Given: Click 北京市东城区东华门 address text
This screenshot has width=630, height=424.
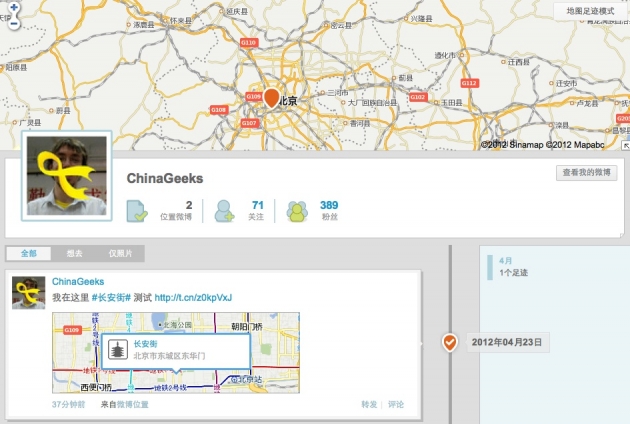Looking at the screenshot, I should click(x=169, y=356).
